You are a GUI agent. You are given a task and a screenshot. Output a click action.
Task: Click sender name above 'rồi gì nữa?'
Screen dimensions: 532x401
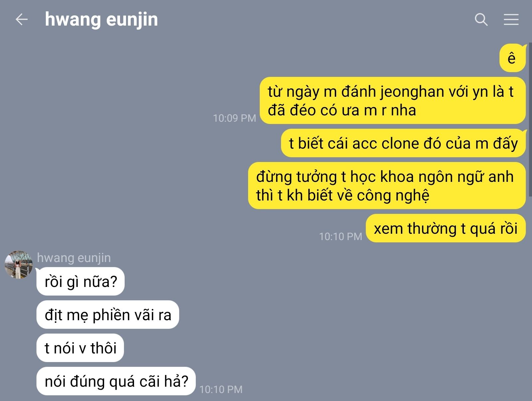click(74, 258)
